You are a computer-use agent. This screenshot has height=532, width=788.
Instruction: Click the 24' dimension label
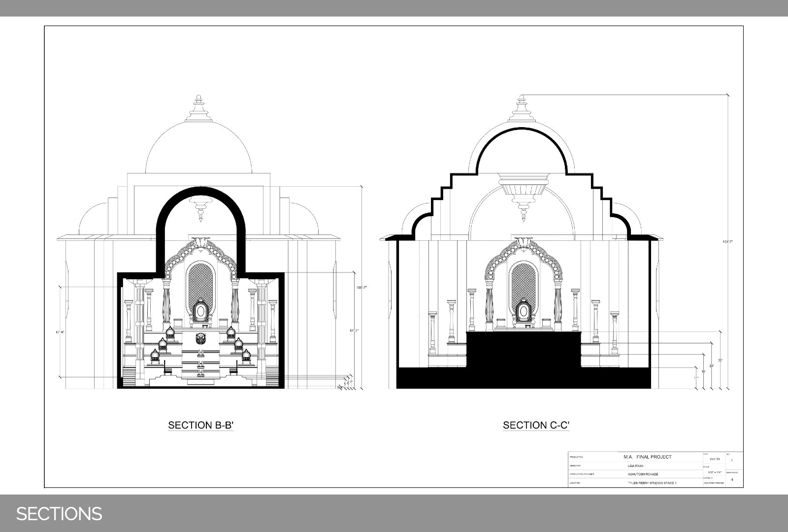pos(711,366)
